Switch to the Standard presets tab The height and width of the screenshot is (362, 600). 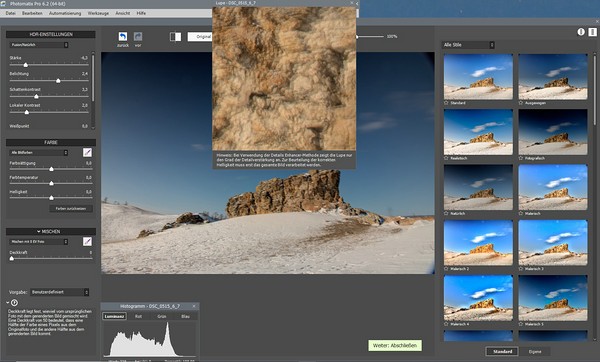tap(502, 351)
